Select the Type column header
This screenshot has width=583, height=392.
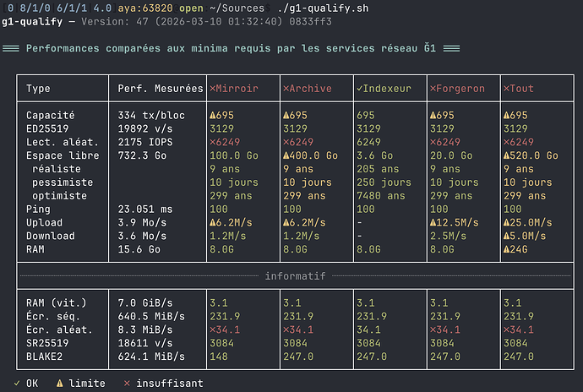[x=38, y=89]
